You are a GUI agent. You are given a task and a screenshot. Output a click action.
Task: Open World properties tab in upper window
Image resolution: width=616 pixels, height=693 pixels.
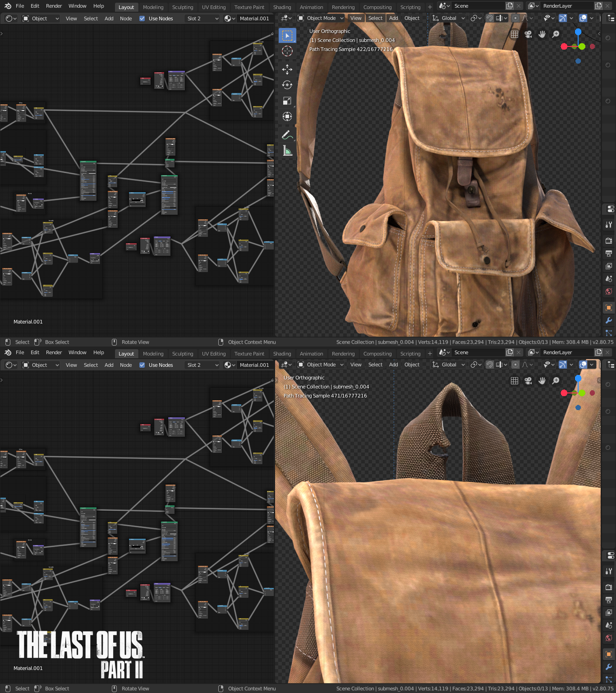(609, 291)
